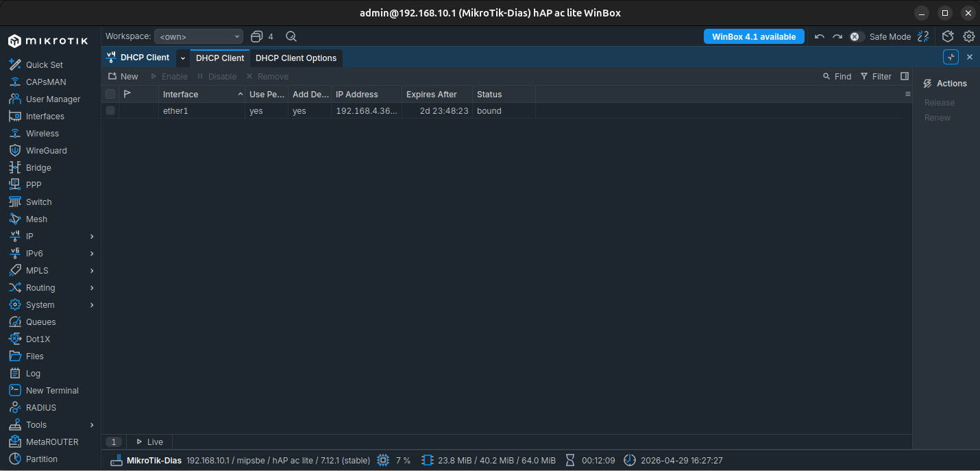Open the DHCP Client panel dropdown arrow

pos(182,58)
